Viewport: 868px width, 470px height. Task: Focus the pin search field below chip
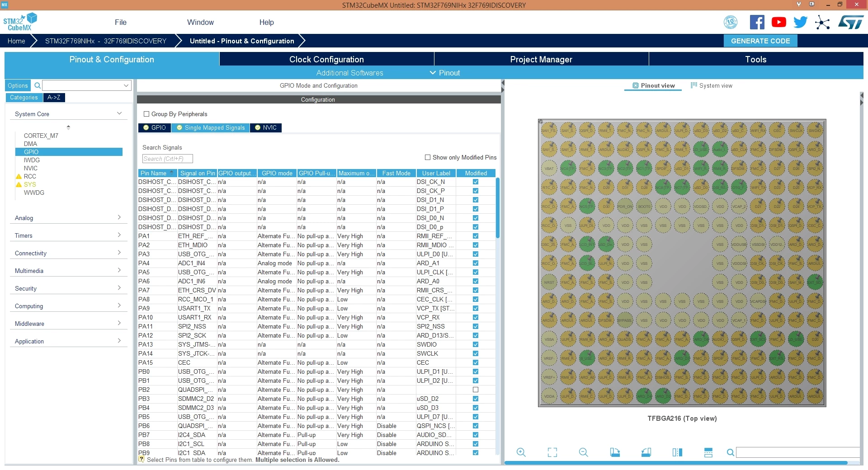click(x=798, y=452)
